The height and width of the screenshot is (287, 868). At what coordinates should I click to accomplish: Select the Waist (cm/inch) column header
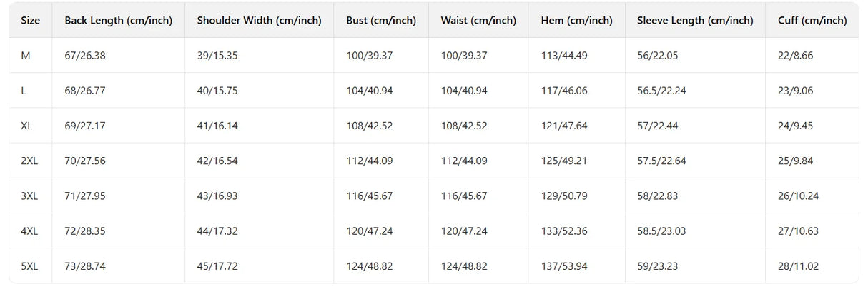[x=478, y=21]
